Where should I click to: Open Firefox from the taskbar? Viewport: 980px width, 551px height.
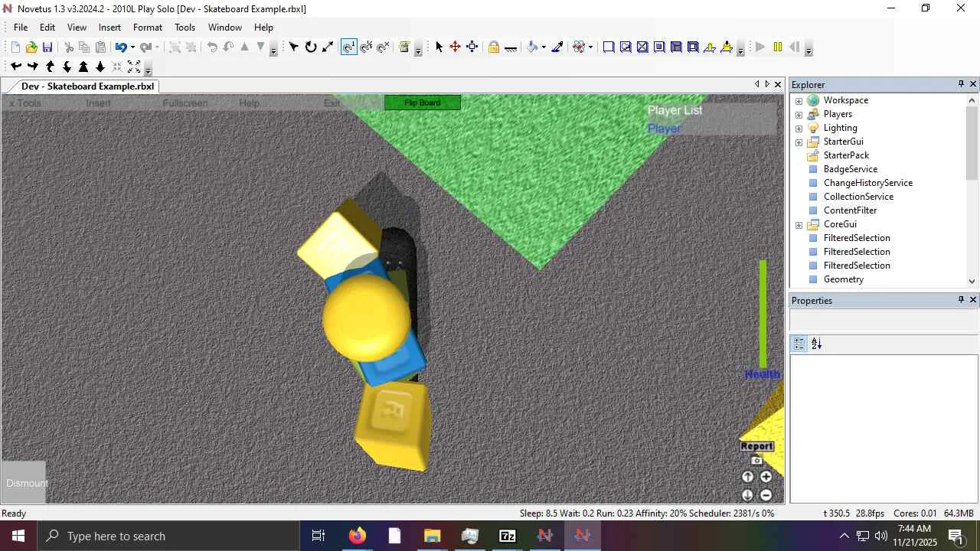357,536
